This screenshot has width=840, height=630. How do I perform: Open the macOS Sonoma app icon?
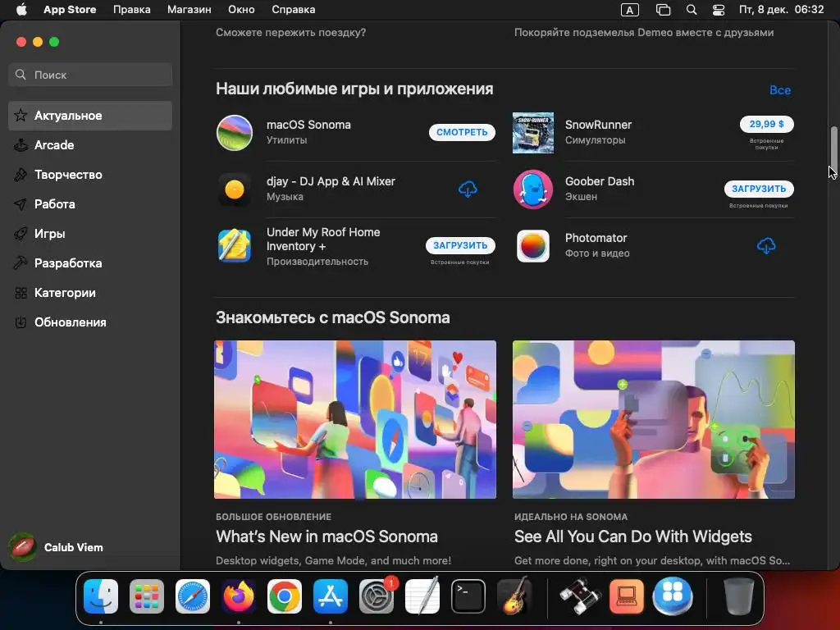(234, 133)
